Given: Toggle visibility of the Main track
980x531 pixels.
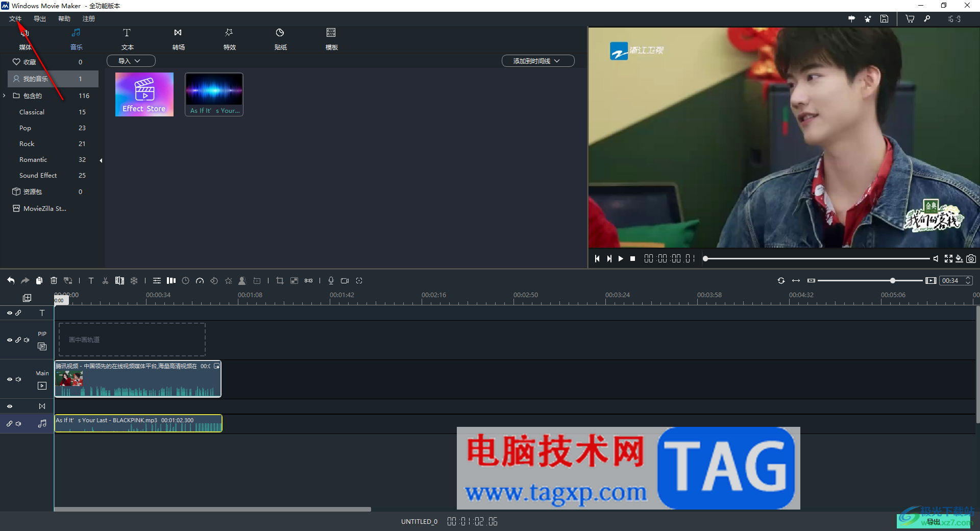Looking at the screenshot, I should coord(10,379).
